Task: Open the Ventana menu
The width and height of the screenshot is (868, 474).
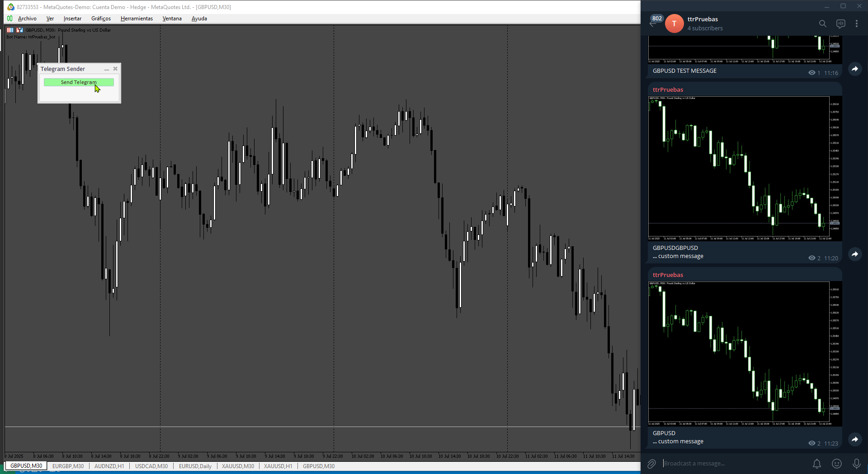Action: (x=172, y=19)
